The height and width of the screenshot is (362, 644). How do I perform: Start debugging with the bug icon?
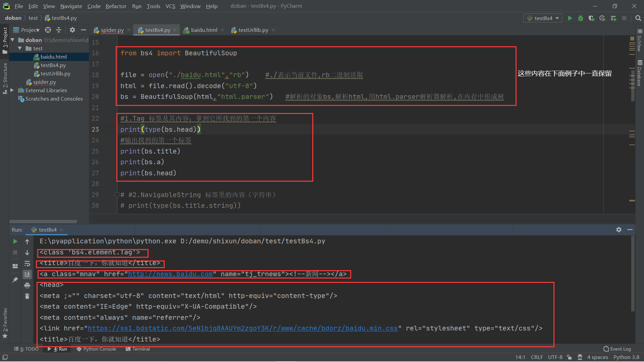tap(581, 18)
